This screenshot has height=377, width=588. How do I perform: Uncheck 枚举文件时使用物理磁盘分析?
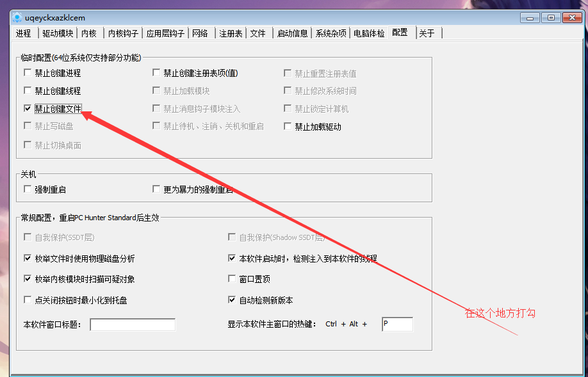click(x=28, y=258)
